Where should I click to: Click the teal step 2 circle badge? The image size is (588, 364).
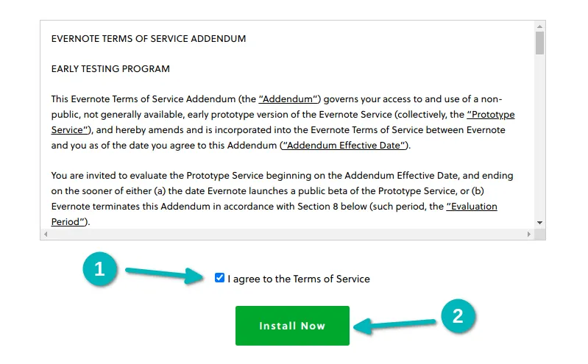(x=458, y=316)
